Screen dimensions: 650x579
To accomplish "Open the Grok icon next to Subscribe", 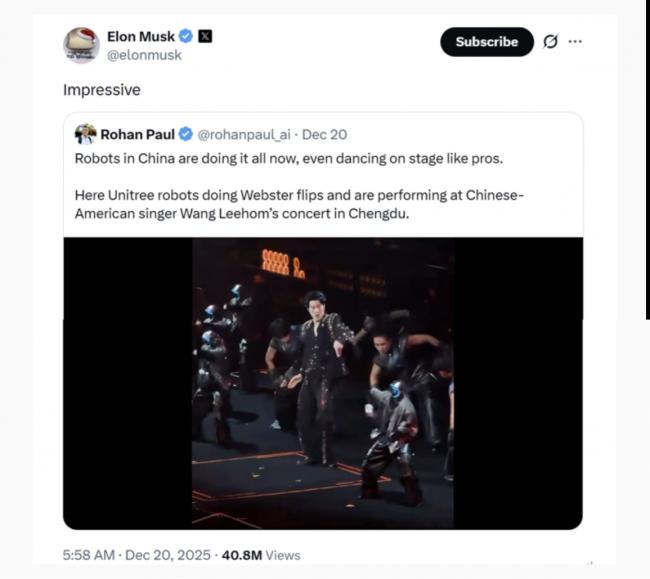I will point(550,42).
